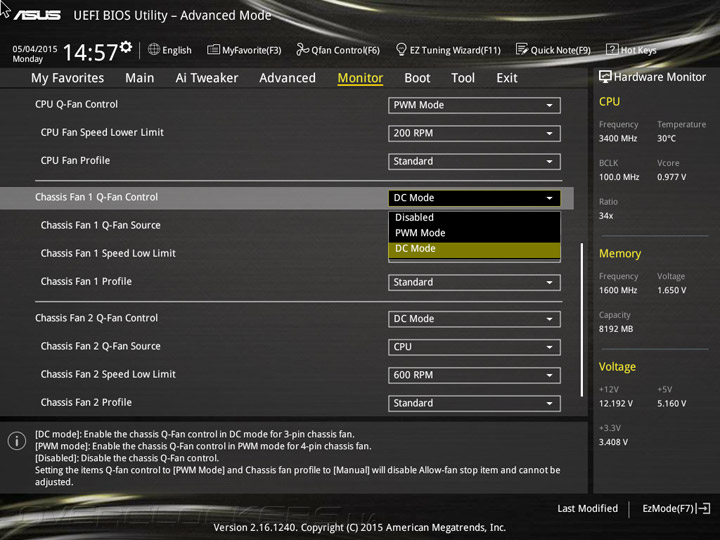Select Chassis Fan 2 Profile label
The height and width of the screenshot is (540, 720).
point(86,402)
